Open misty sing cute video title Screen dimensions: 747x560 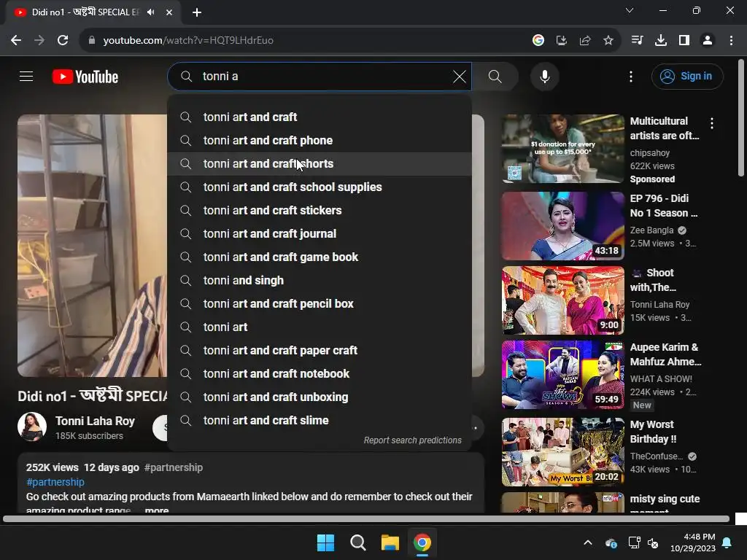pos(665,499)
